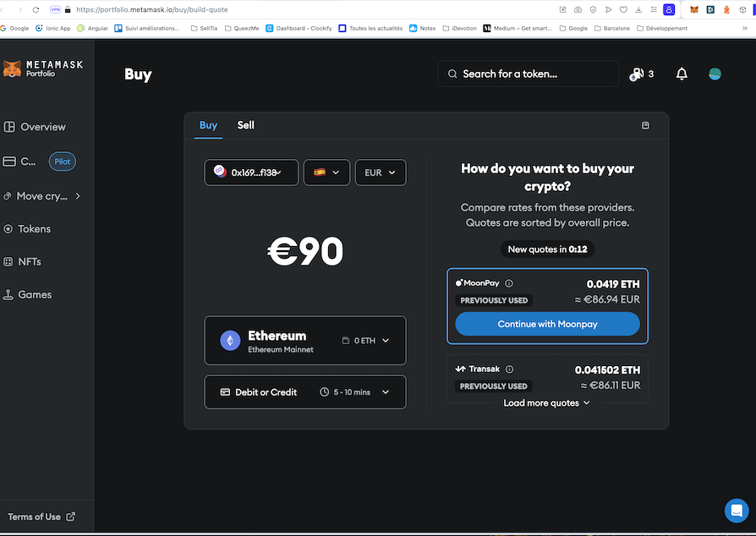The image size is (756, 536).
Task: Click the MetaMask fox logo
Action: point(12,68)
